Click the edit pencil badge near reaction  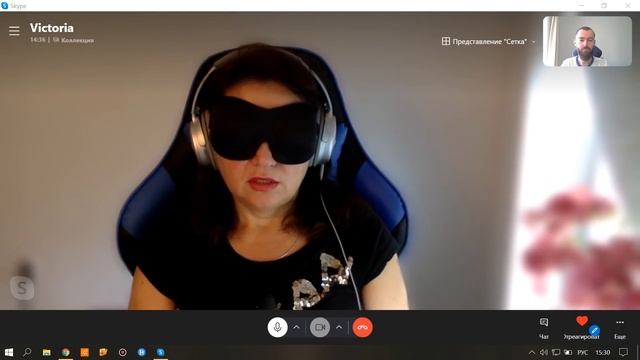click(594, 330)
